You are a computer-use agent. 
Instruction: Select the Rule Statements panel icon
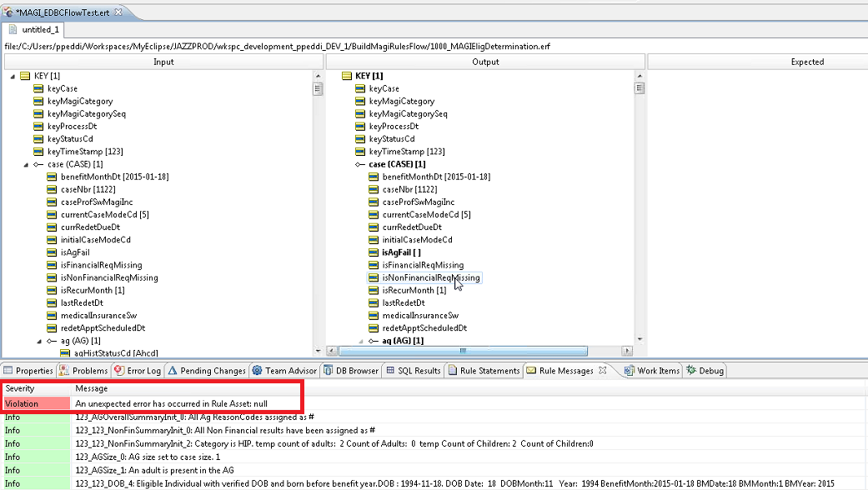point(451,371)
